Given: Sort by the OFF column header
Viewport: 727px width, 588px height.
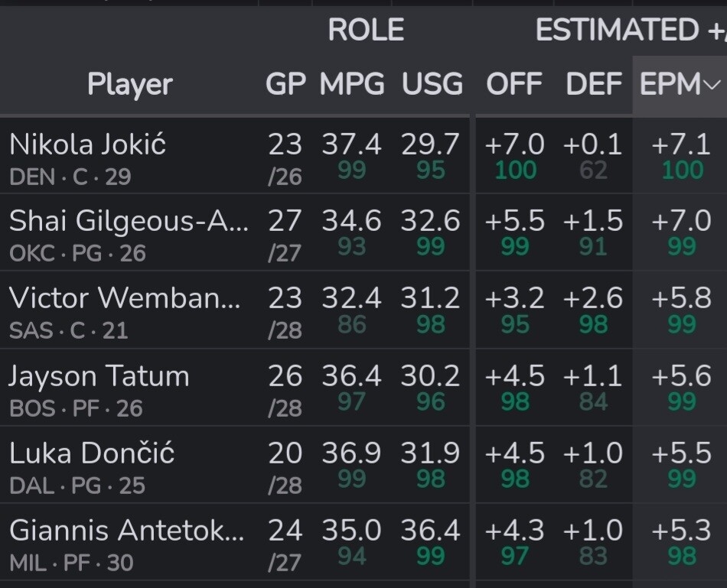Looking at the screenshot, I should click(514, 84).
